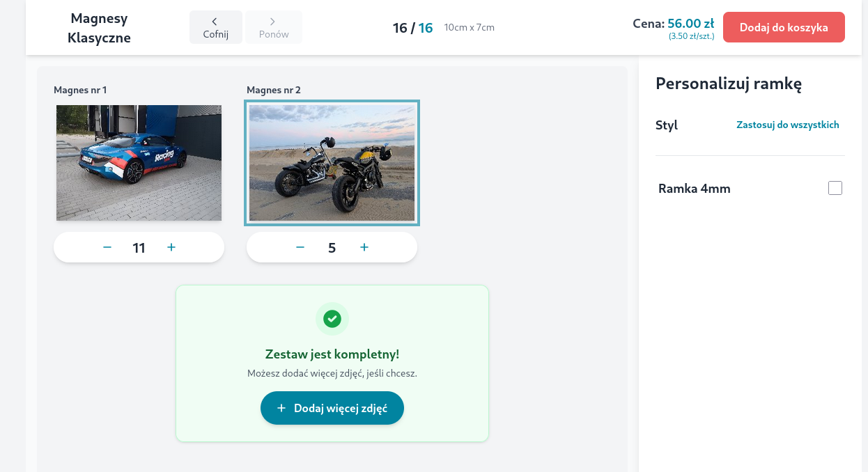Increase quantity of Magnes nr 2

(x=364, y=247)
